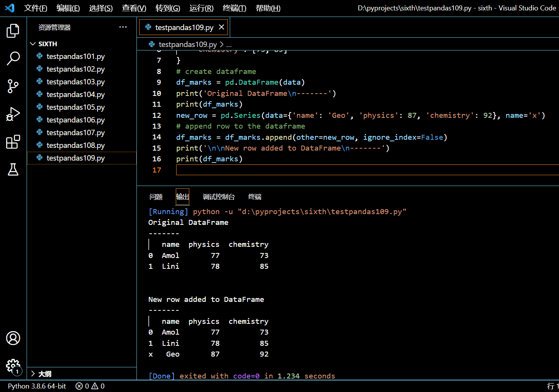Image resolution: width=559 pixels, height=392 pixels.
Task: Click 'pd.DataFrame(data)' on line 9
Action: (x=265, y=82)
